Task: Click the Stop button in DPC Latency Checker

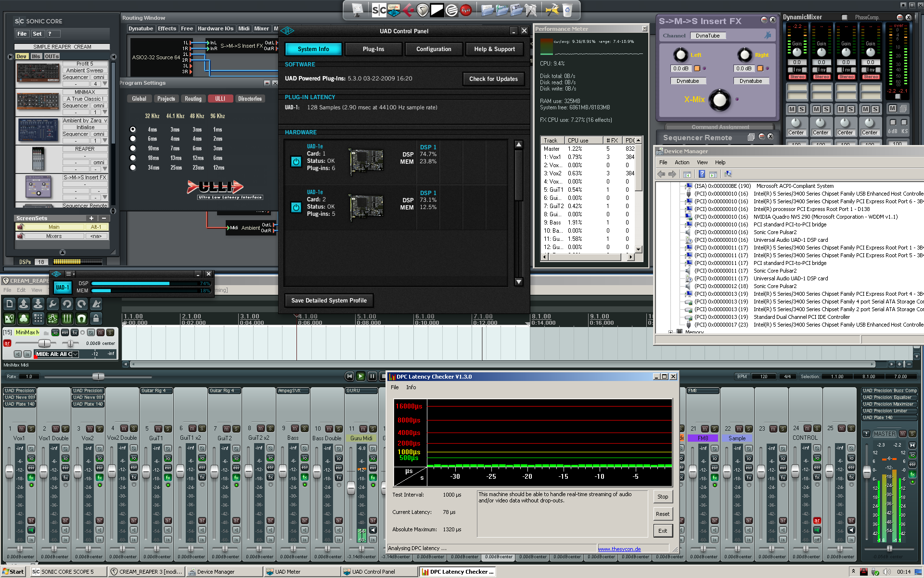Action: pos(663,497)
